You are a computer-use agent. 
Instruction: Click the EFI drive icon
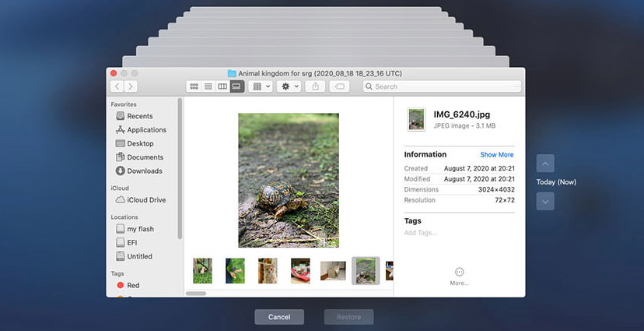[x=120, y=242]
